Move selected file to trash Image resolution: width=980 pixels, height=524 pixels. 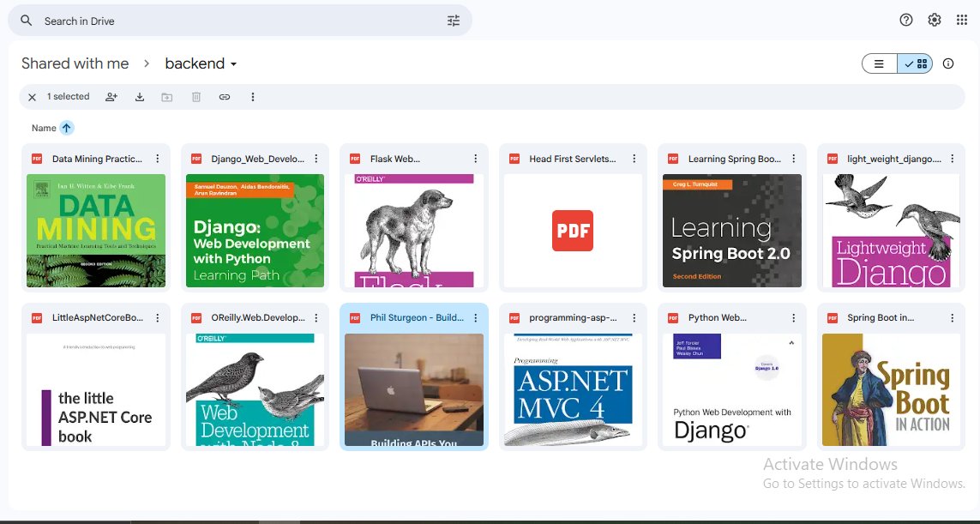pyautogui.click(x=195, y=97)
